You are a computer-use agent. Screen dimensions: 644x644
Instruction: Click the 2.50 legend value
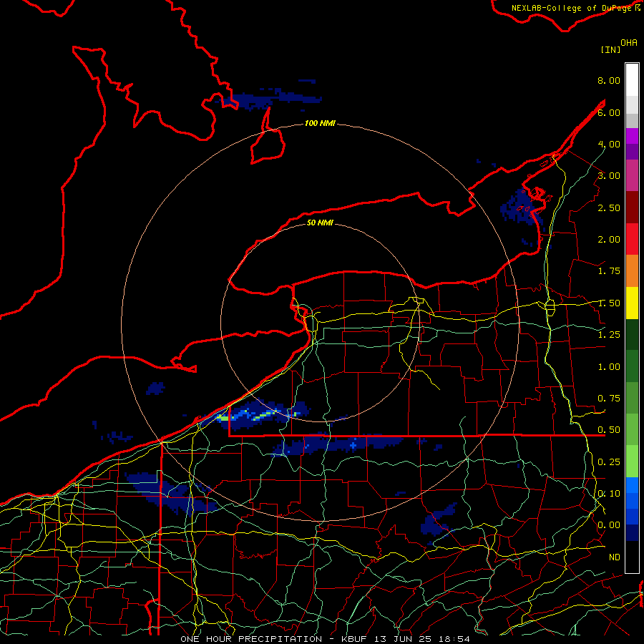coord(609,208)
